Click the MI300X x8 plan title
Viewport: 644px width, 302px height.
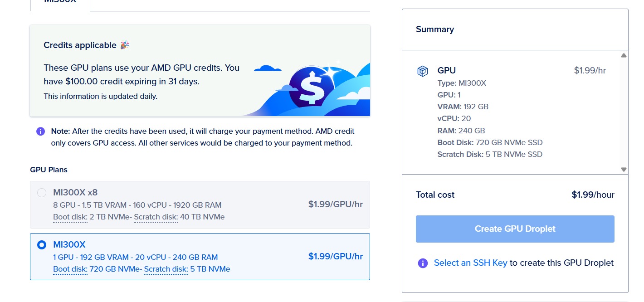click(75, 193)
